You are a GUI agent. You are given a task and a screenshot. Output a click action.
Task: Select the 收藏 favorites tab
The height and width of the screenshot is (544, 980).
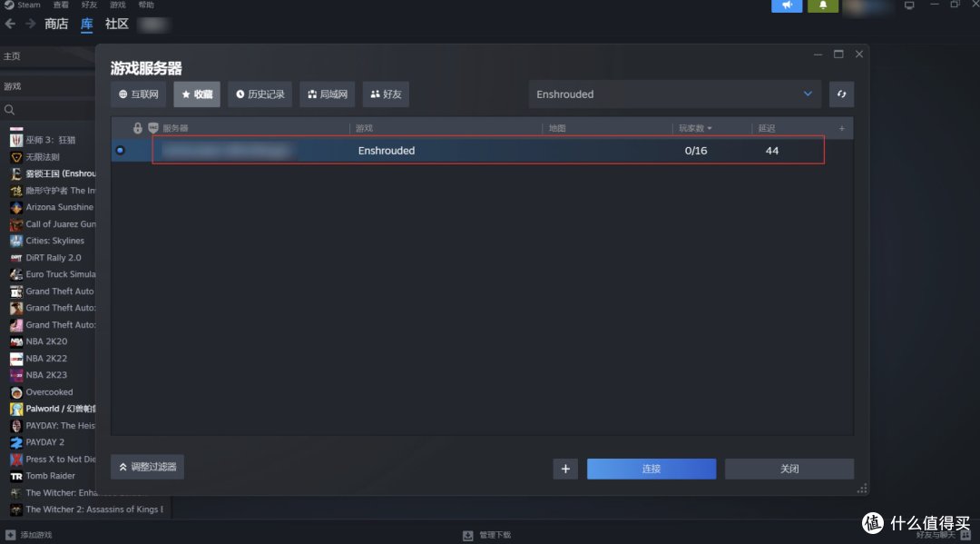pos(197,94)
